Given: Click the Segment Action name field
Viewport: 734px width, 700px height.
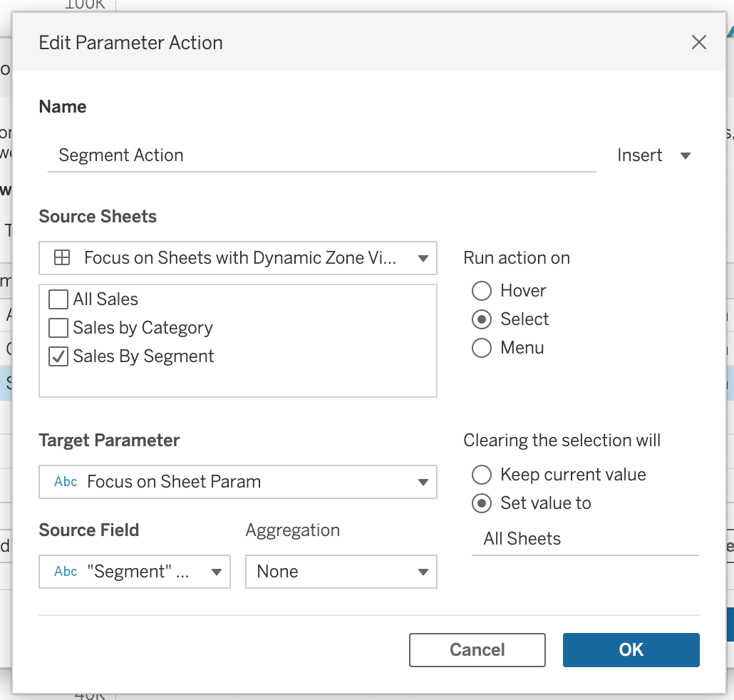Looking at the screenshot, I should click(x=321, y=155).
